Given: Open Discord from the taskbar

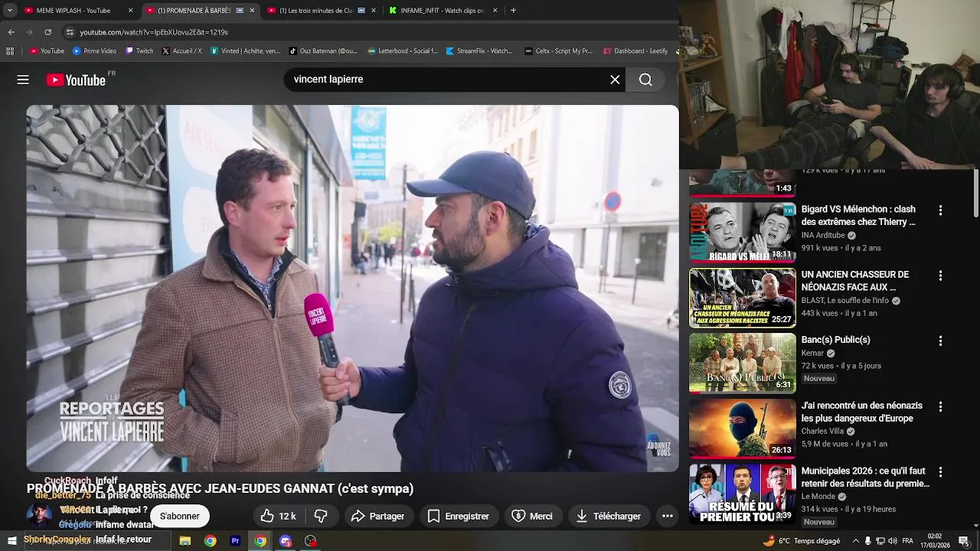Looking at the screenshot, I should (x=286, y=541).
